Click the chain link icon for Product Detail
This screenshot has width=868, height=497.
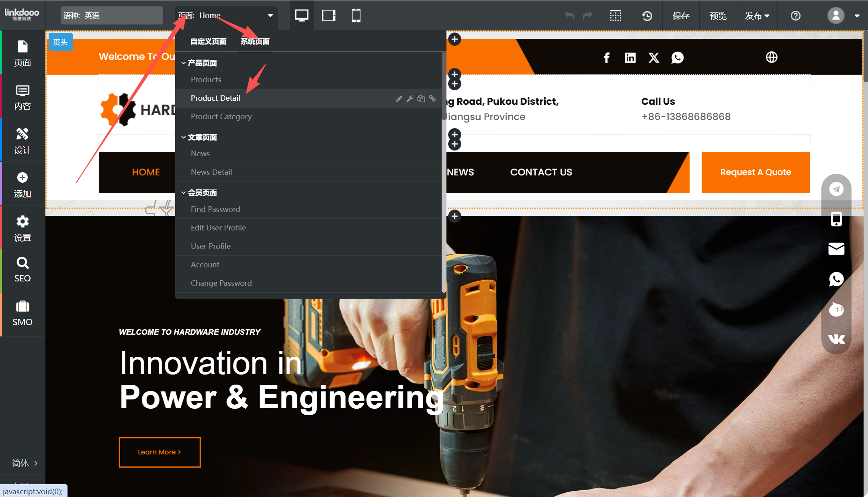point(432,98)
